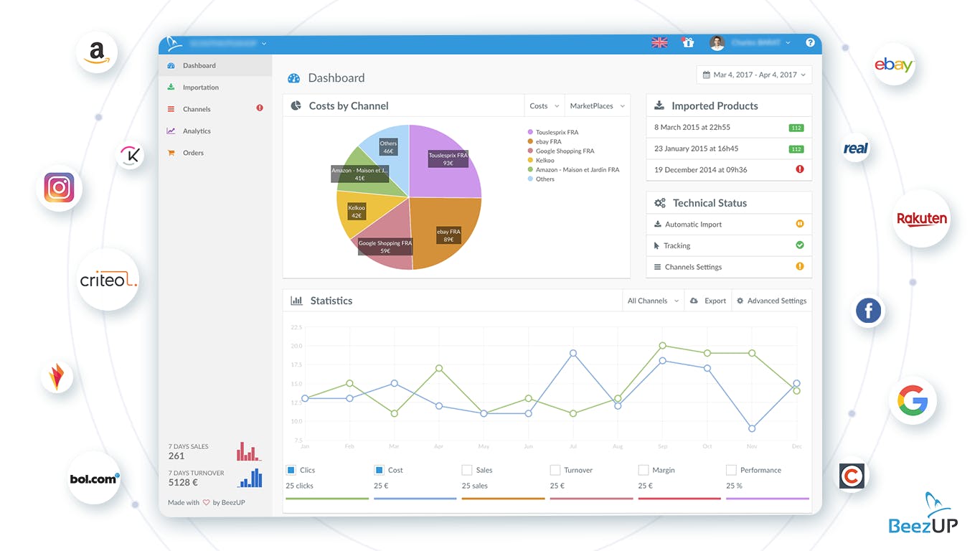Open the Analytics sidebar section
Image resolution: width=980 pixels, height=551 pixels.
tap(215, 131)
